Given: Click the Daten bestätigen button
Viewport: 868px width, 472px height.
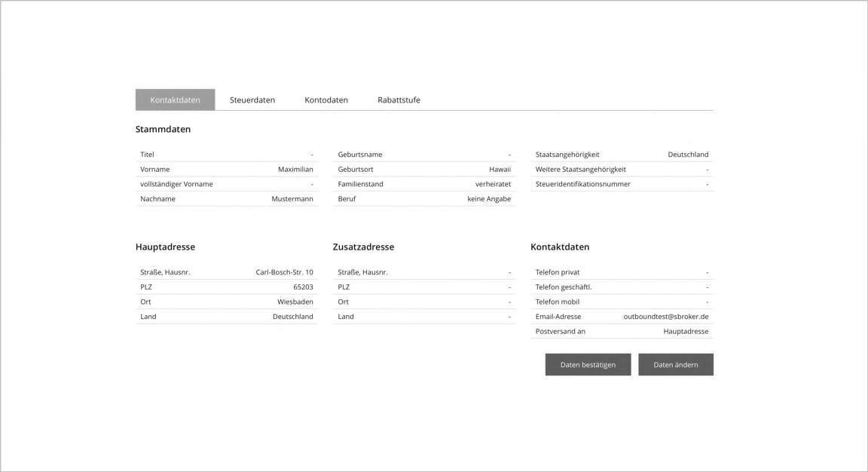Looking at the screenshot, I should point(588,364).
